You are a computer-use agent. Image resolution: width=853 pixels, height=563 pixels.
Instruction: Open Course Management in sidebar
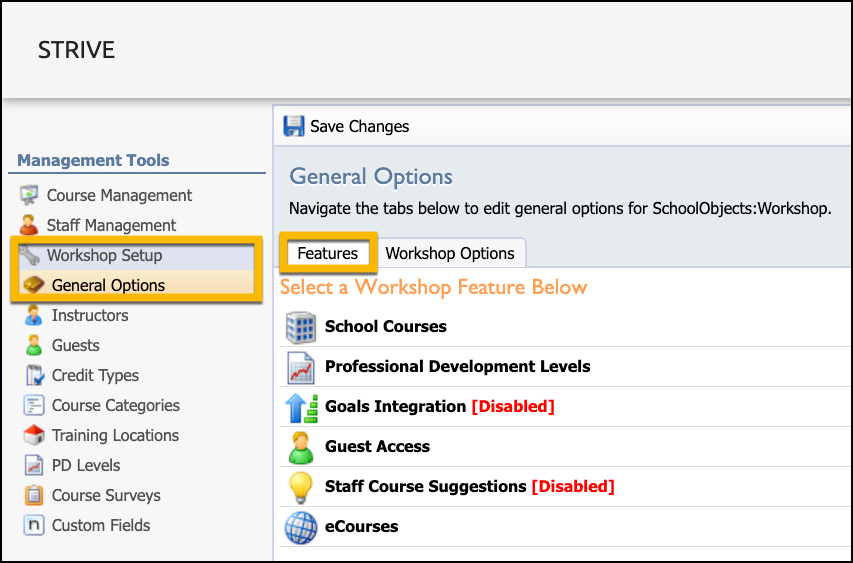[x=119, y=195]
